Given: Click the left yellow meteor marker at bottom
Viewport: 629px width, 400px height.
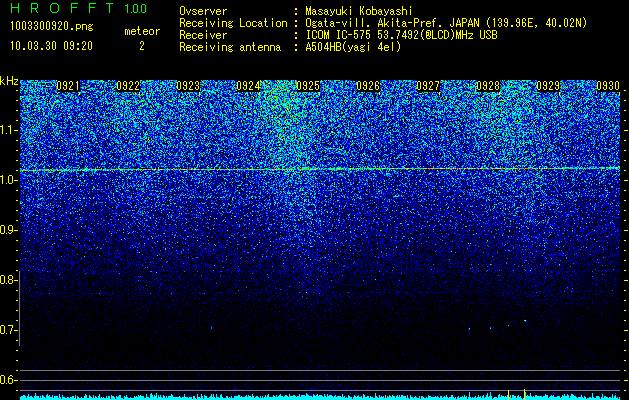Looking at the screenshot, I should click(x=508, y=394).
